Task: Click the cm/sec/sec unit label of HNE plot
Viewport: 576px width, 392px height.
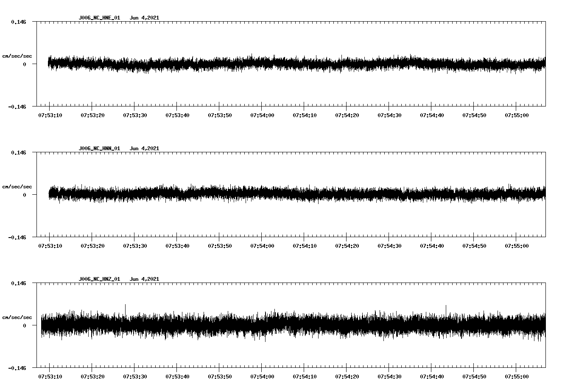Action: 17,56
